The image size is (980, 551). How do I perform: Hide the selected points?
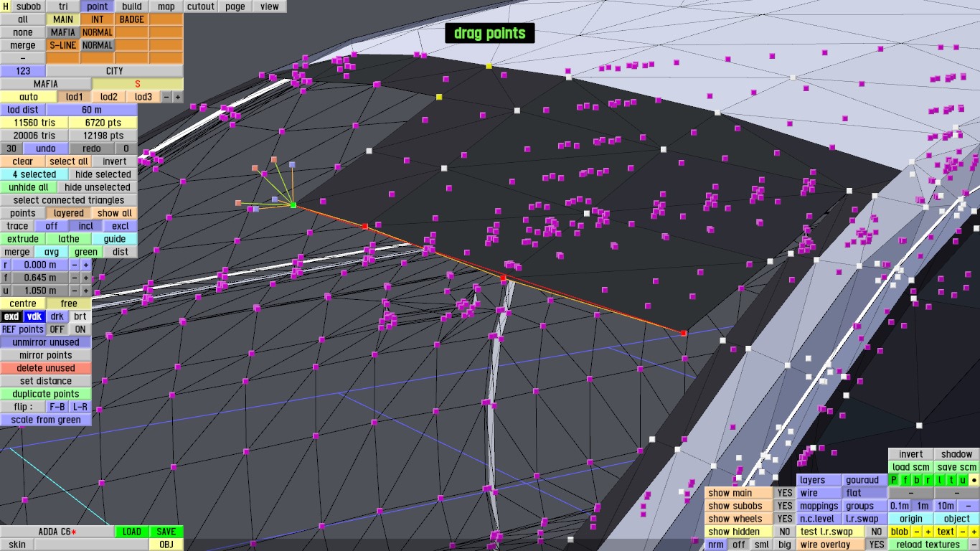tap(103, 174)
